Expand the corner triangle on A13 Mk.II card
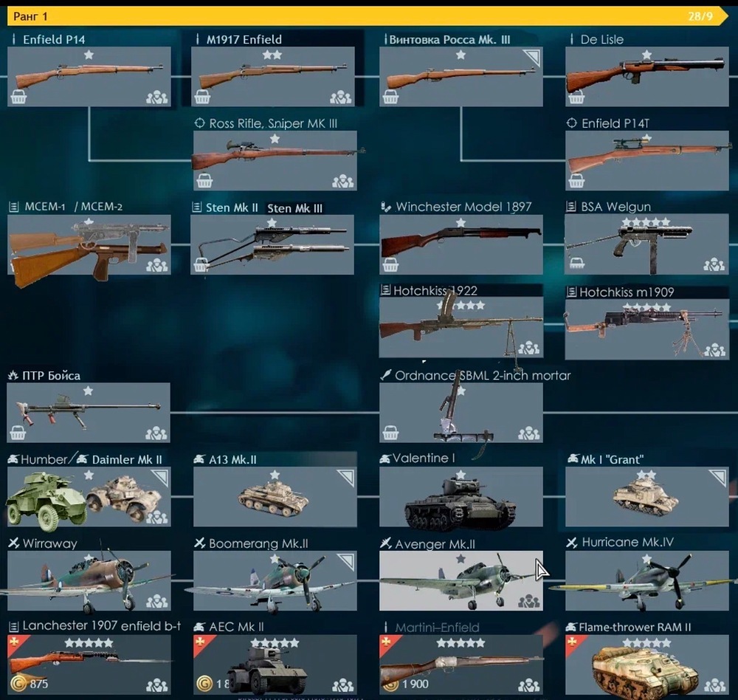738x700 pixels. 347,477
